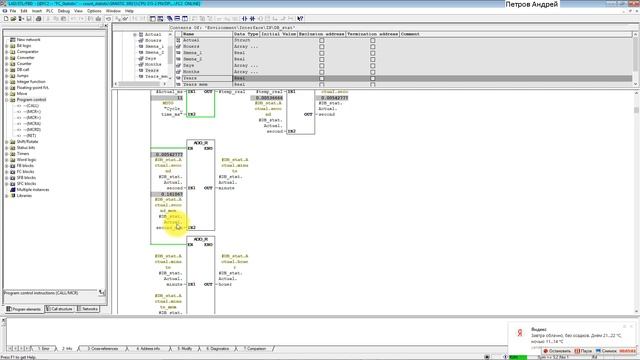Expand the Libraries folder

click(x=7, y=196)
